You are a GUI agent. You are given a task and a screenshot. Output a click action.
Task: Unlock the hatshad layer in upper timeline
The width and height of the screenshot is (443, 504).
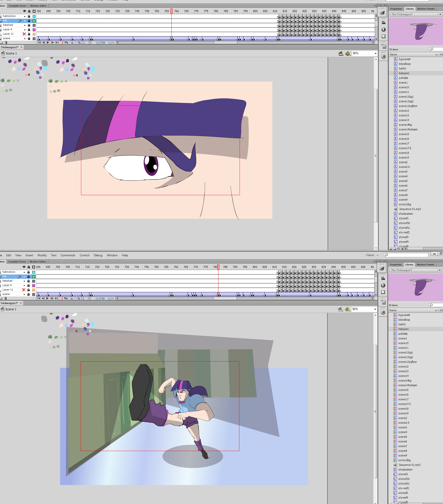29,25
